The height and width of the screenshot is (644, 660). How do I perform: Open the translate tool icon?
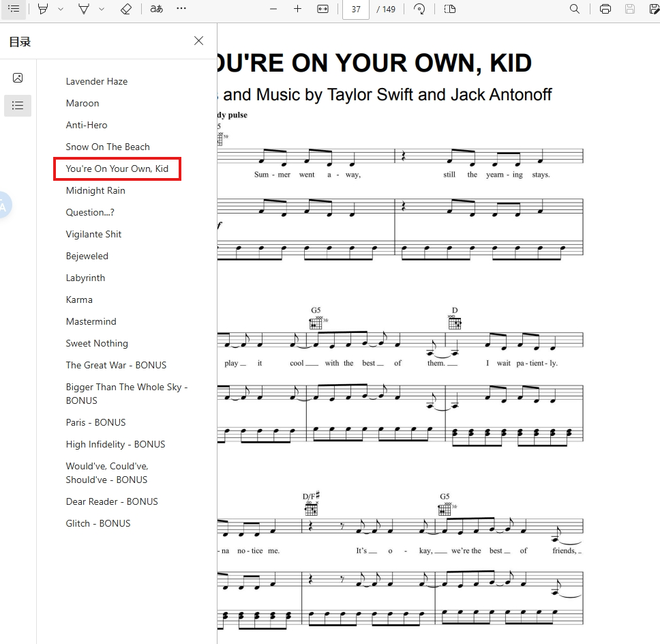click(x=157, y=9)
